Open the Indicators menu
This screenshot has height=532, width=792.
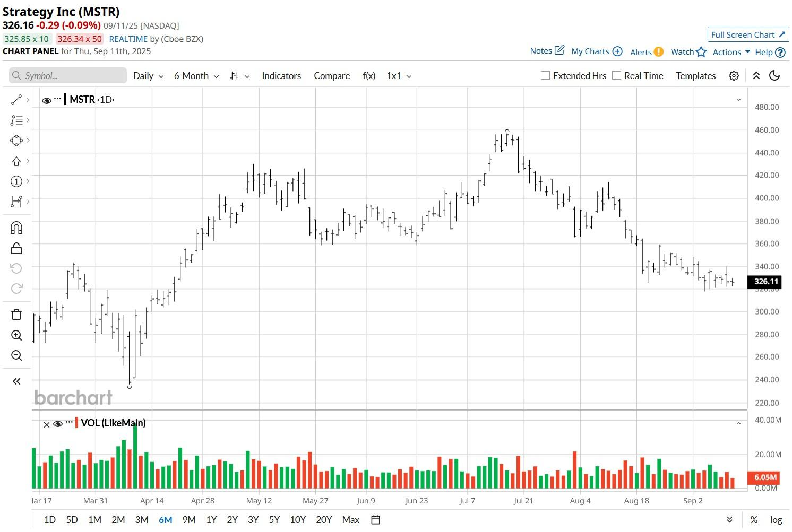pos(281,76)
